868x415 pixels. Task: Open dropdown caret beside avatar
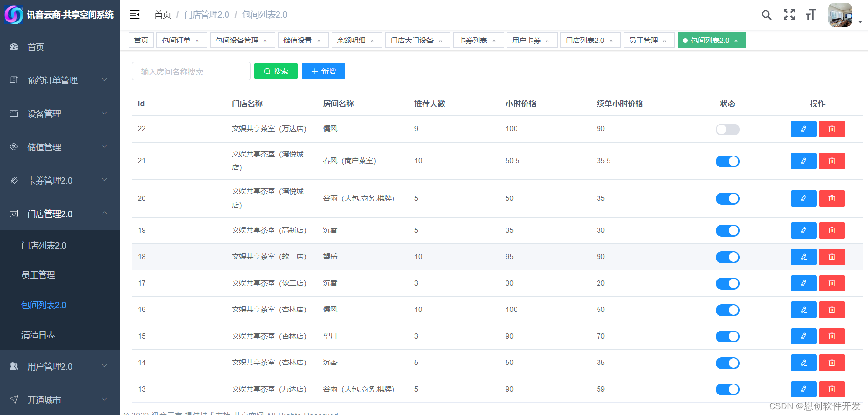[x=860, y=22]
